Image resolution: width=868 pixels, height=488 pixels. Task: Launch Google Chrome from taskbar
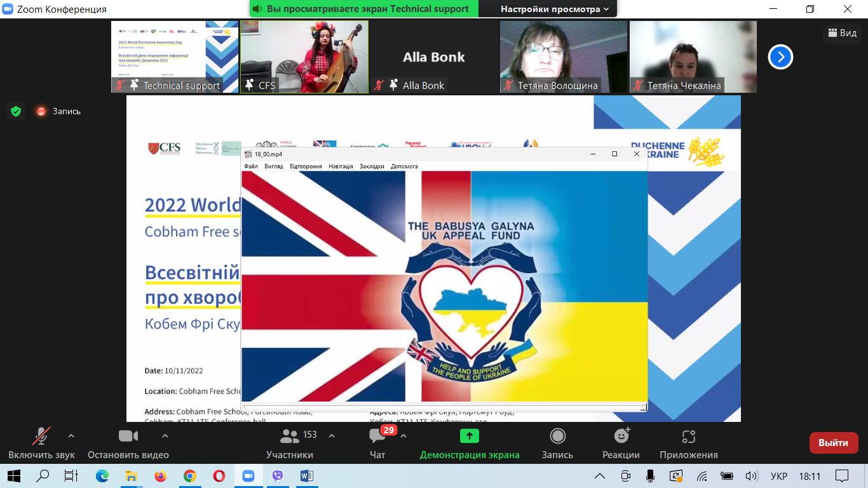(x=189, y=475)
